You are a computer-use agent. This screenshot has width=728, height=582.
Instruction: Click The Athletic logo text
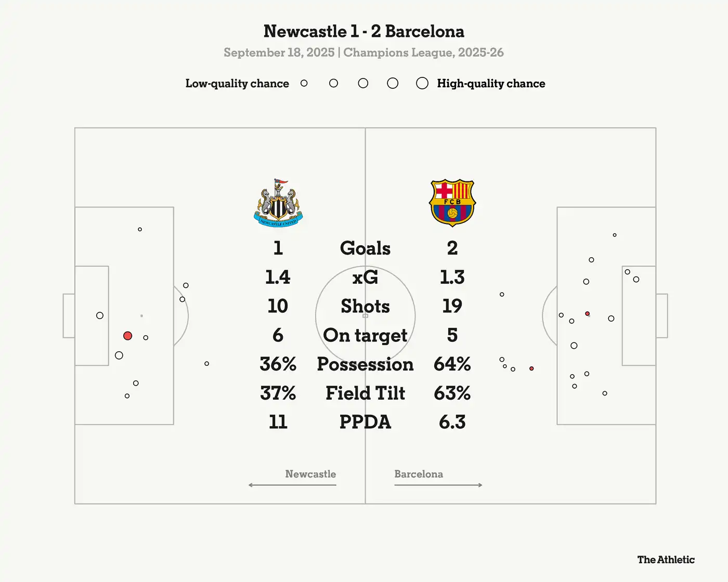click(666, 560)
